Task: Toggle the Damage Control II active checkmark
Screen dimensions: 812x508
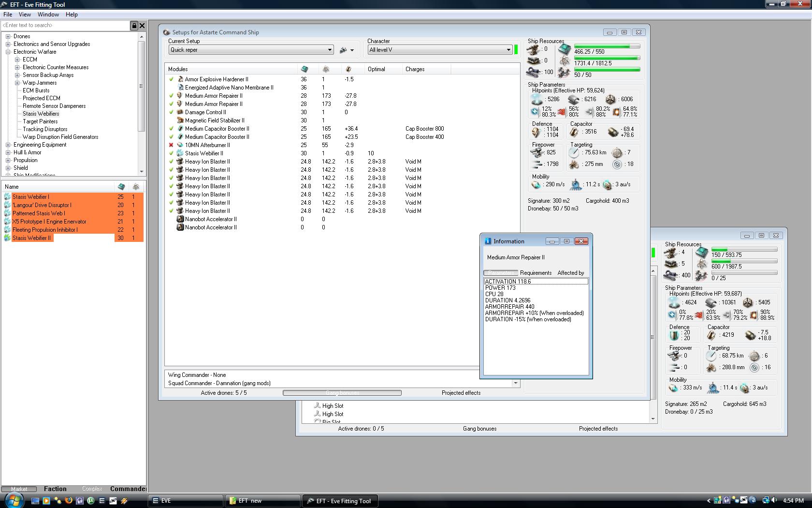Action: click(x=171, y=112)
